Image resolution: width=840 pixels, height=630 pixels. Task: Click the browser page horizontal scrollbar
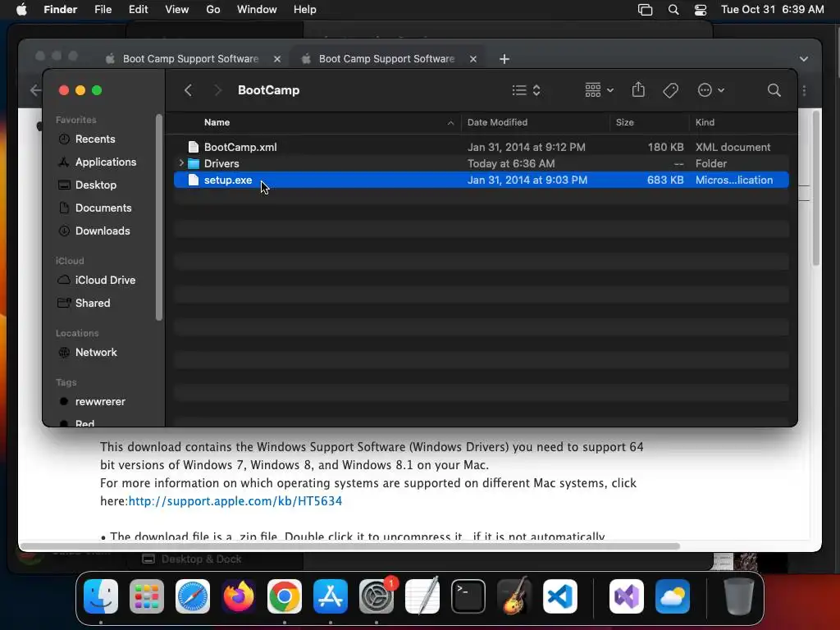pos(351,546)
